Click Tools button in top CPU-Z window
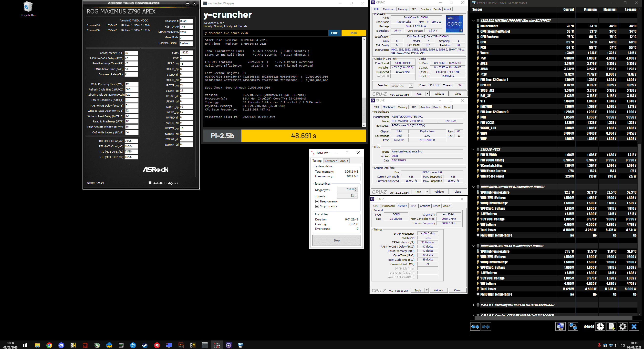Screen dimensions: 644x349 click(x=418, y=94)
